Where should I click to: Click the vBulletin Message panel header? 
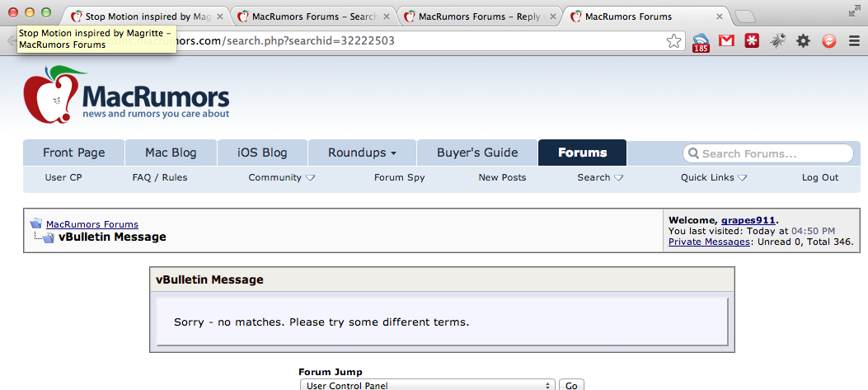pyautogui.click(x=443, y=280)
